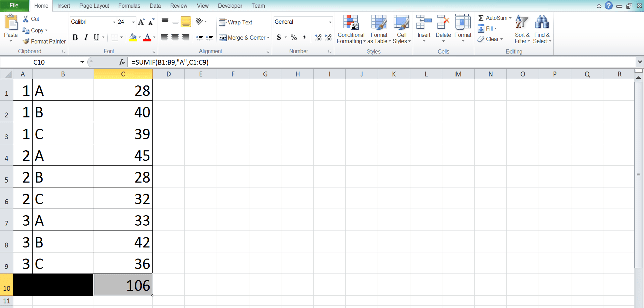The width and height of the screenshot is (644, 308).
Task: Open Format as Table icon
Action: [x=379, y=23]
